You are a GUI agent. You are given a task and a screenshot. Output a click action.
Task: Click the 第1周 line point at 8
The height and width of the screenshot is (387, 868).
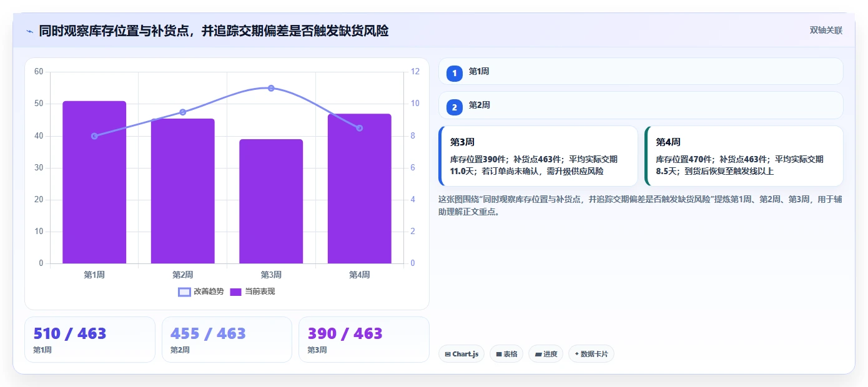[x=94, y=136]
